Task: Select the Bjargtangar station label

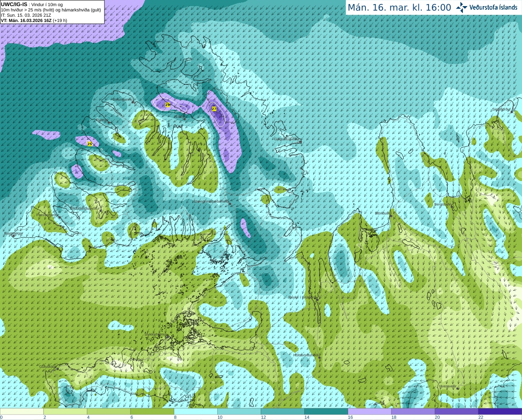Action: pos(13,233)
